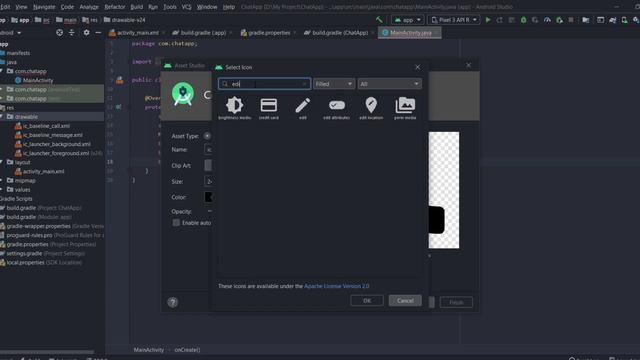
Task: Open the Filled style dropdown
Action: [334, 84]
